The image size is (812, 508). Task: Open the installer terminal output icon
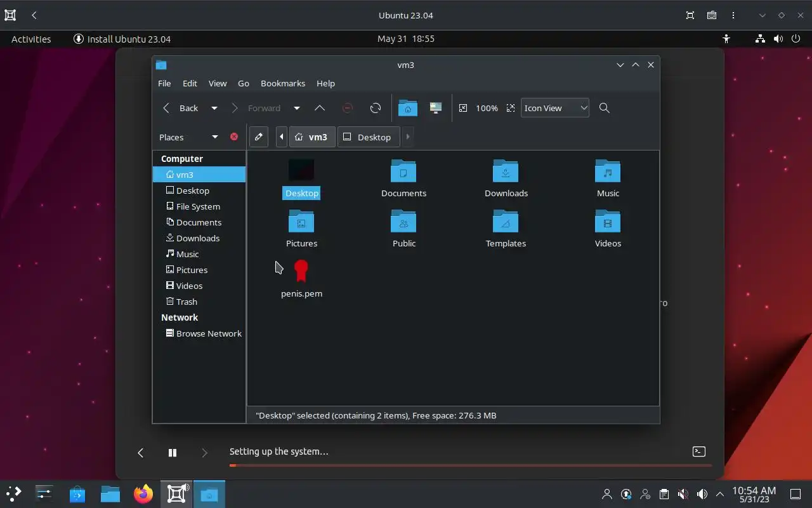pyautogui.click(x=698, y=451)
